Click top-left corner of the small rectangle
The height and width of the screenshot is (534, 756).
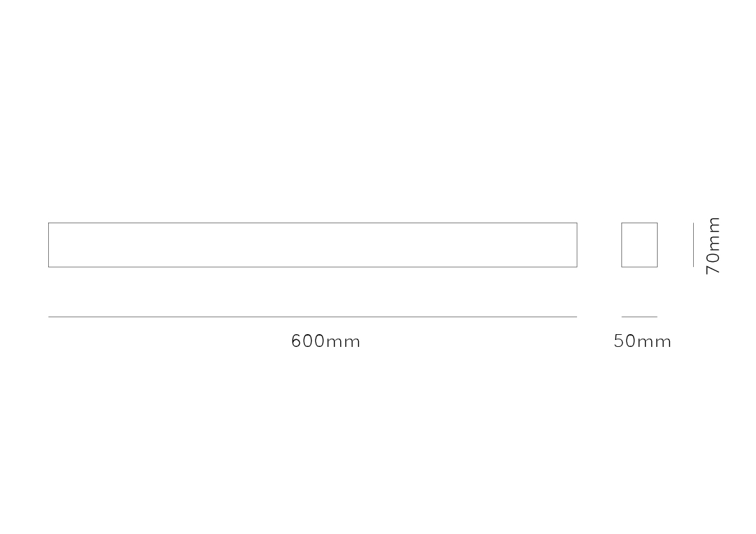[622, 223]
